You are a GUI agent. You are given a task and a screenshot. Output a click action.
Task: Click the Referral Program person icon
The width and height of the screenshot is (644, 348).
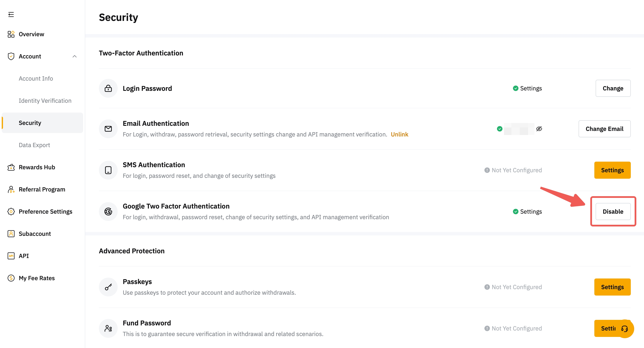point(11,189)
